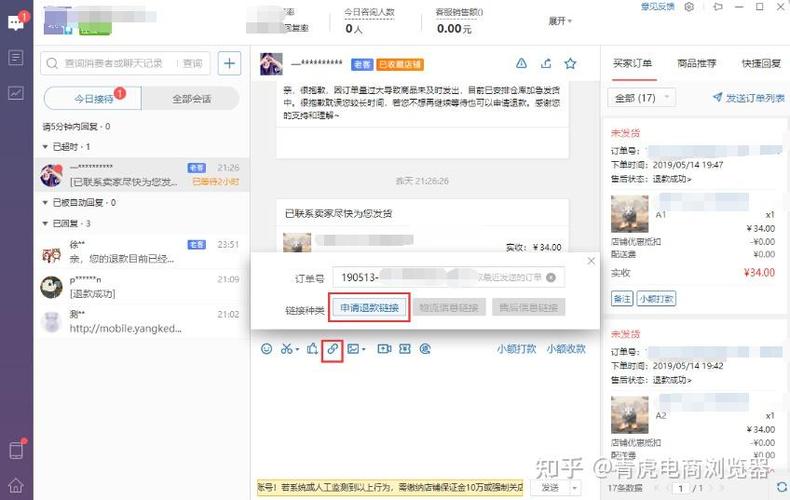Collapse the 已被自动回复 · 0 group
Viewport: 790px width, 500px height.
[45, 203]
